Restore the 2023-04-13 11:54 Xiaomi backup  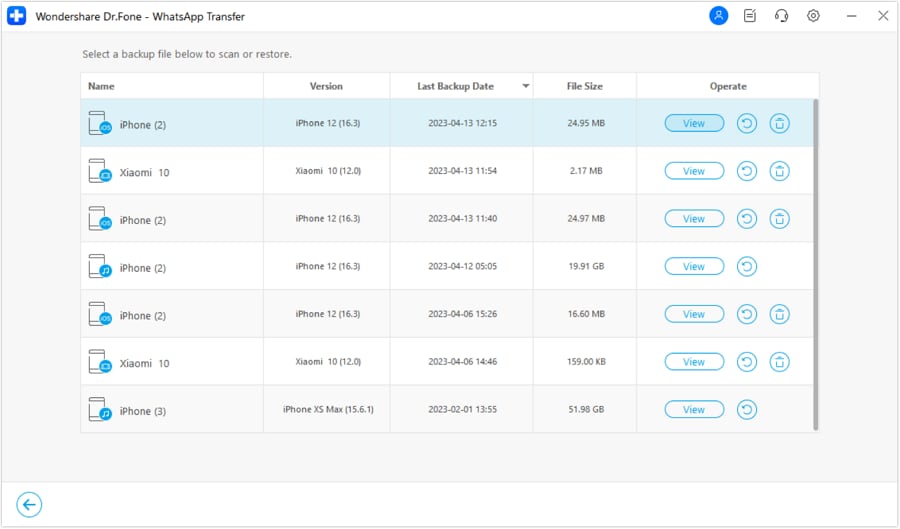point(746,171)
